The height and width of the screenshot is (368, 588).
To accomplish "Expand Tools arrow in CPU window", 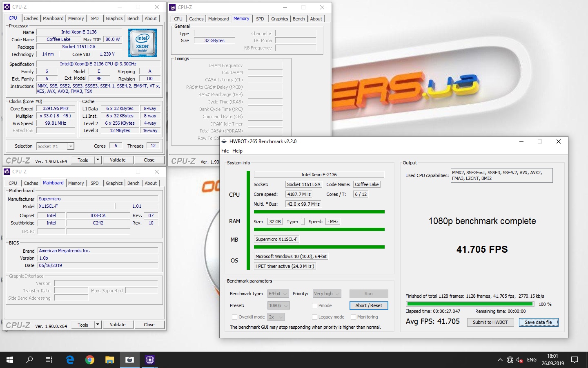I will (98, 160).
